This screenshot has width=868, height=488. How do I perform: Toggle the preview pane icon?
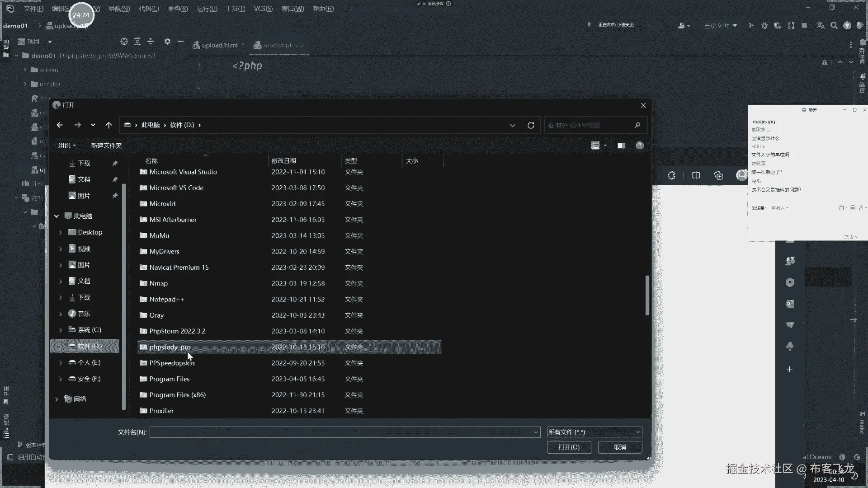point(621,145)
